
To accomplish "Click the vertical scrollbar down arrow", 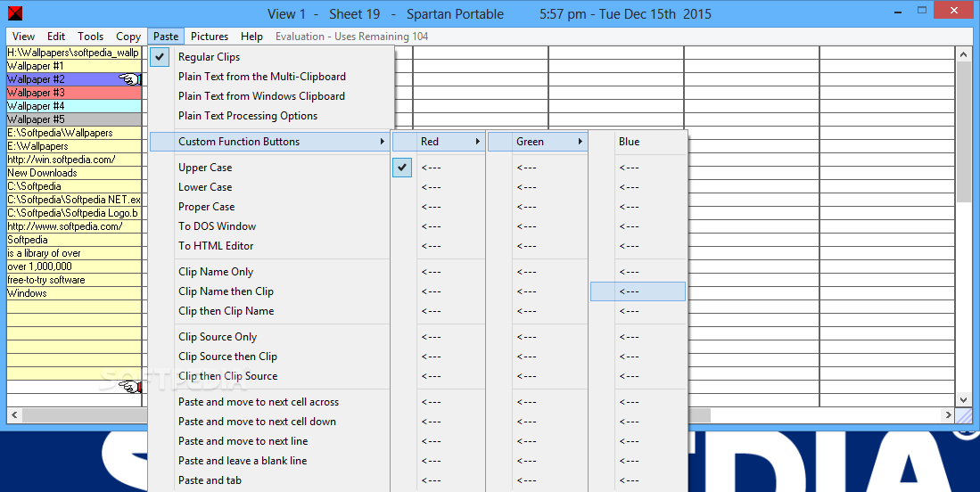I will [x=964, y=399].
